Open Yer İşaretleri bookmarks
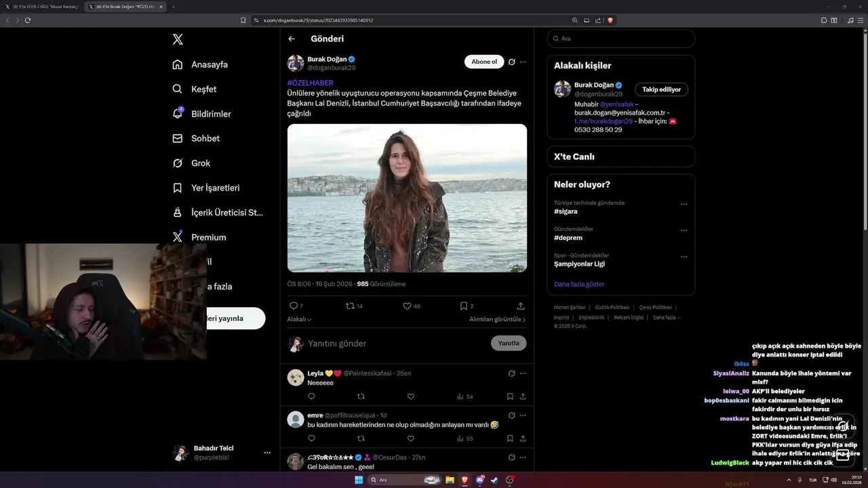Screen dimensions: 868x488 [205, 188]
